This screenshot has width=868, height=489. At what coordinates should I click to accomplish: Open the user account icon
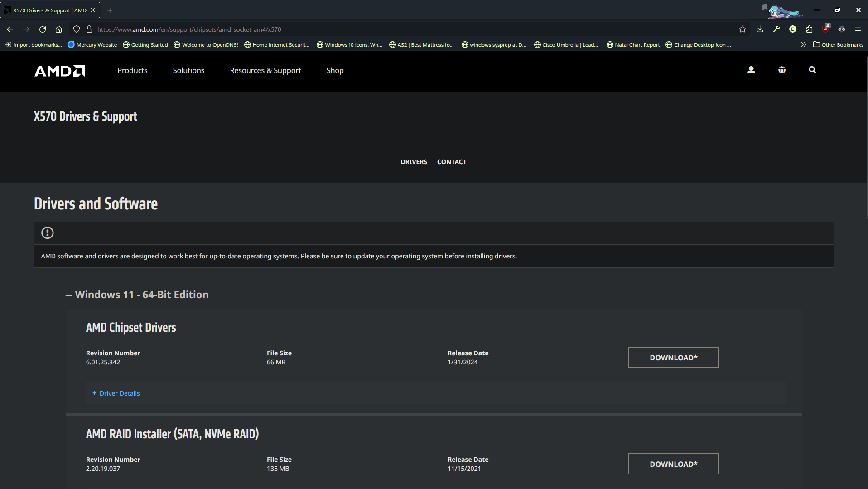pyautogui.click(x=751, y=70)
